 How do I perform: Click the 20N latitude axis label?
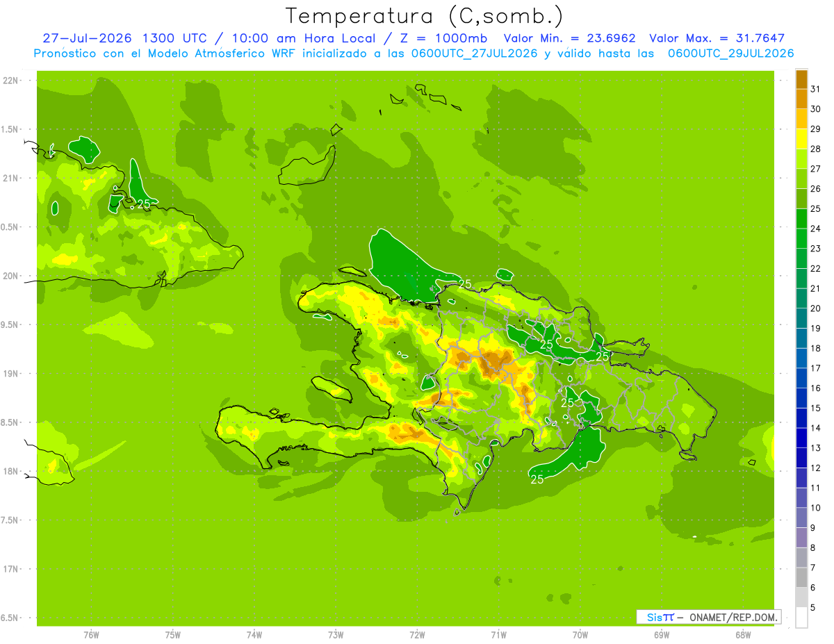[10, 276]
